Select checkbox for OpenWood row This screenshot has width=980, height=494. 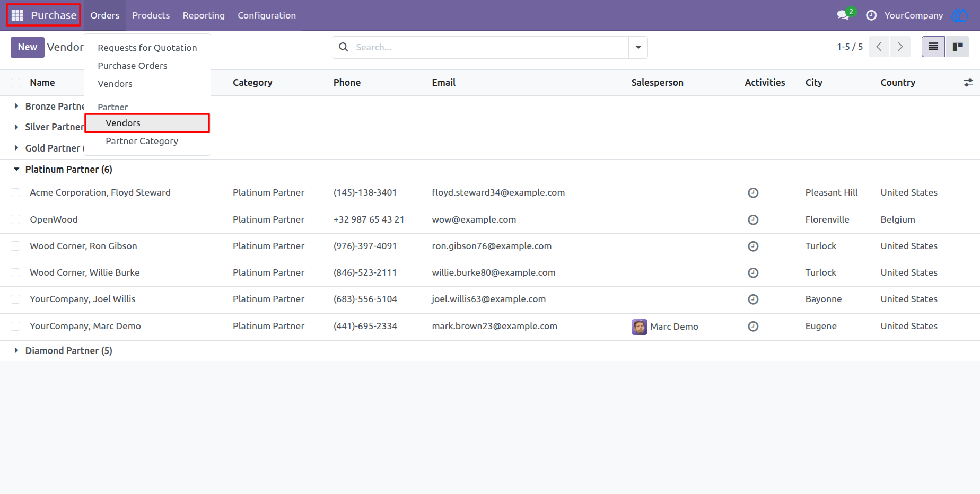click(x=15, y=219)
